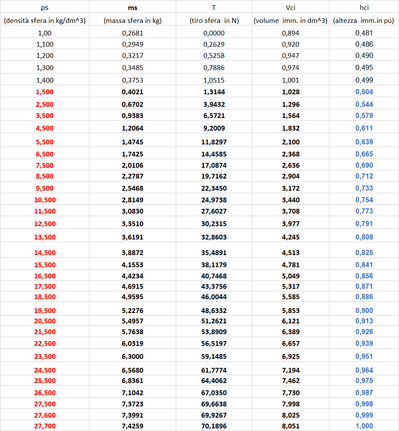Screen dimensions: 399x431
Task: Select blue height cell '0,856'
Action: (x=364, y=276)
